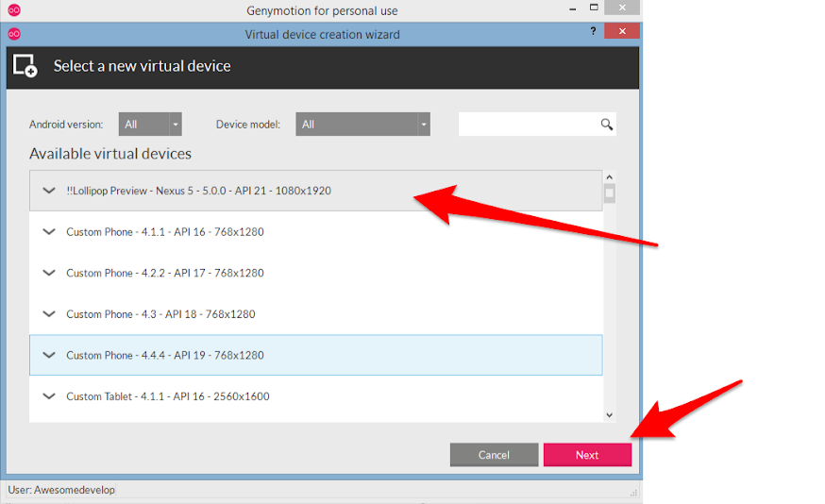Viewport: 825px width, 504px height.
Task: Click the device list scrollbar thumb
Action: coord(609,193)
